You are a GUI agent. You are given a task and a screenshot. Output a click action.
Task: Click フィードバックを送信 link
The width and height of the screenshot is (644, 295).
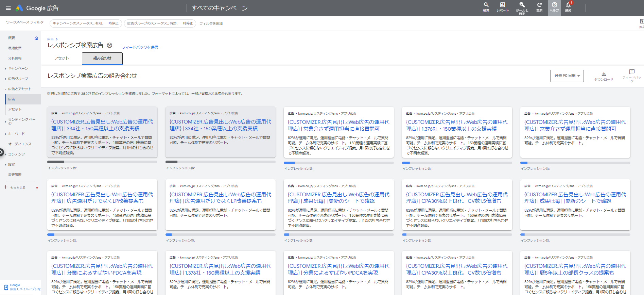(x=140, y=47)
